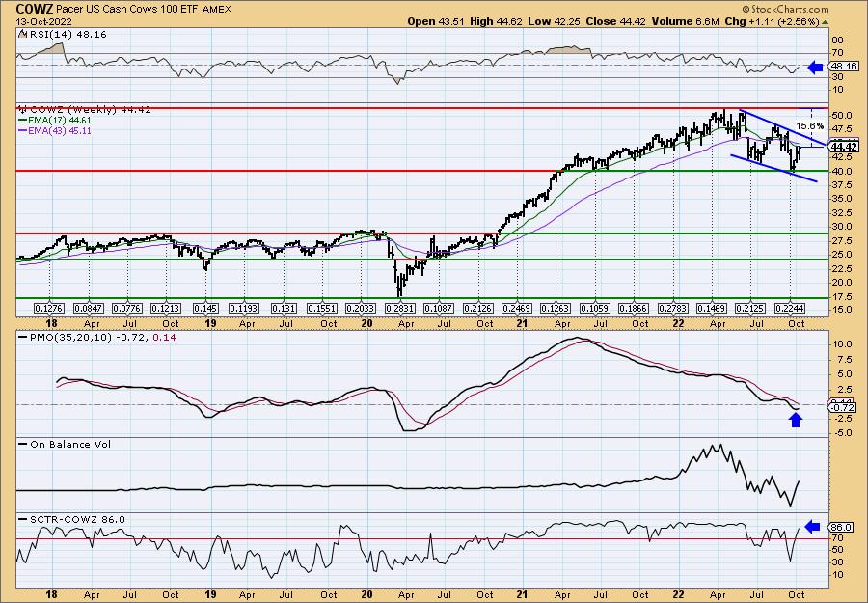Image resolution: width=868 pixels, height=603 pixels.
Task: Click the 'PMO(35,20,10) -0.72, 0.14' legend
Action: coord(96,337)
